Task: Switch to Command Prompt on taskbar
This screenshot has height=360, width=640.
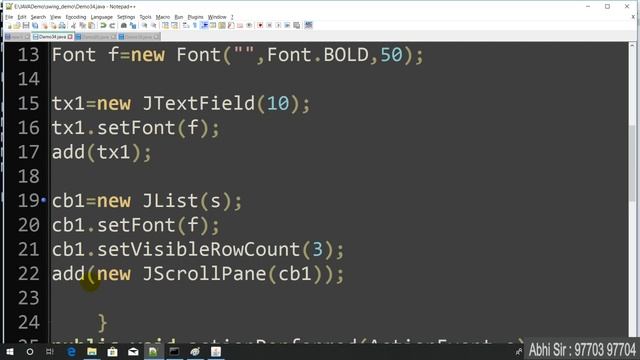Action: point(174,351)
